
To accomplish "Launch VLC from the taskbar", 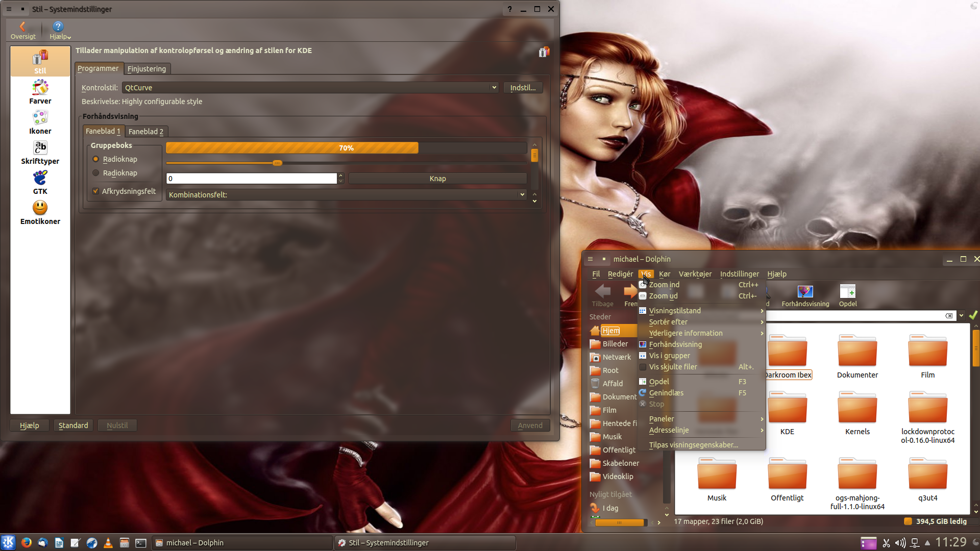I will coord(108,543).
